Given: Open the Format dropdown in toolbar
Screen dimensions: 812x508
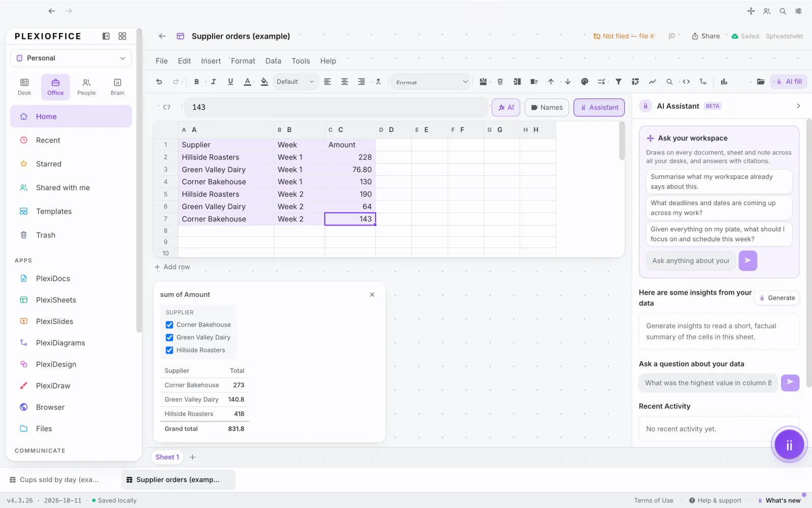Looking at the screenshot, I should [431, 82].
